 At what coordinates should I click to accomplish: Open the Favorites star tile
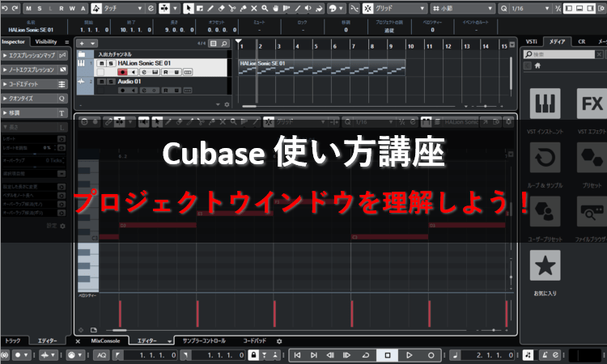(546, 265)
